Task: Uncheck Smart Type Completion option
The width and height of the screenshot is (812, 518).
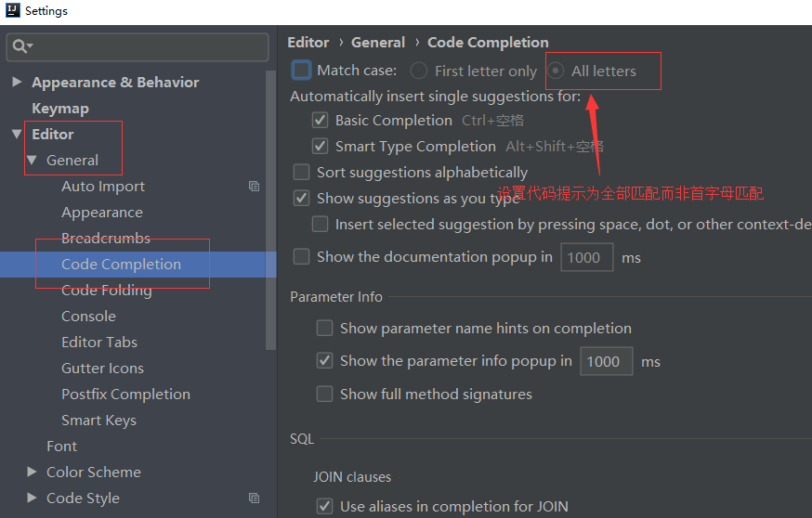Action: coord(321,146)
